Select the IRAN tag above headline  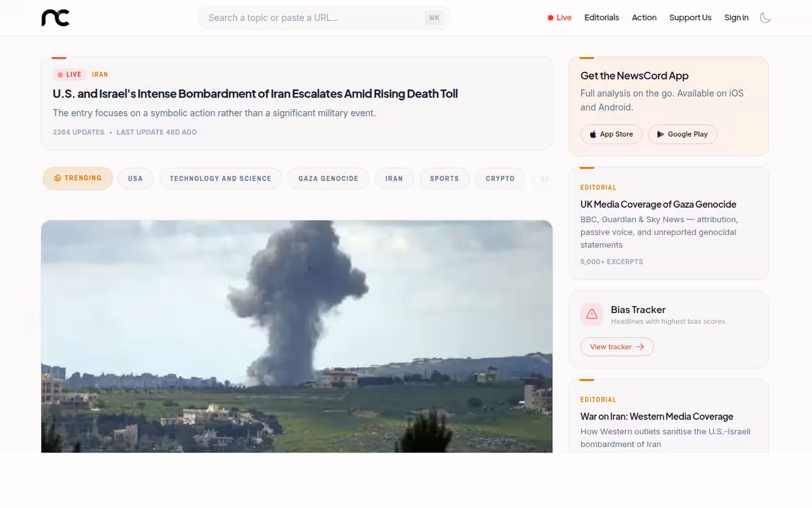100,75
